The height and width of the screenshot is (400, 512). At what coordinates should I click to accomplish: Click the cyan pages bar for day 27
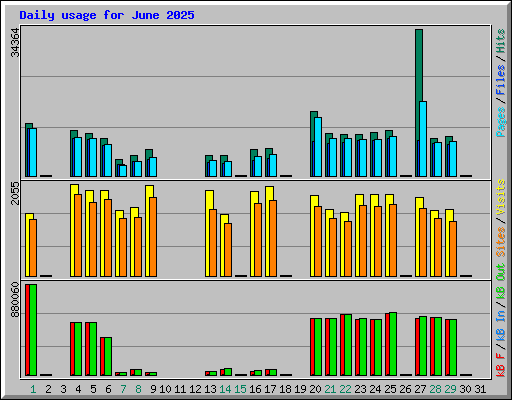(x=423, y=139)
